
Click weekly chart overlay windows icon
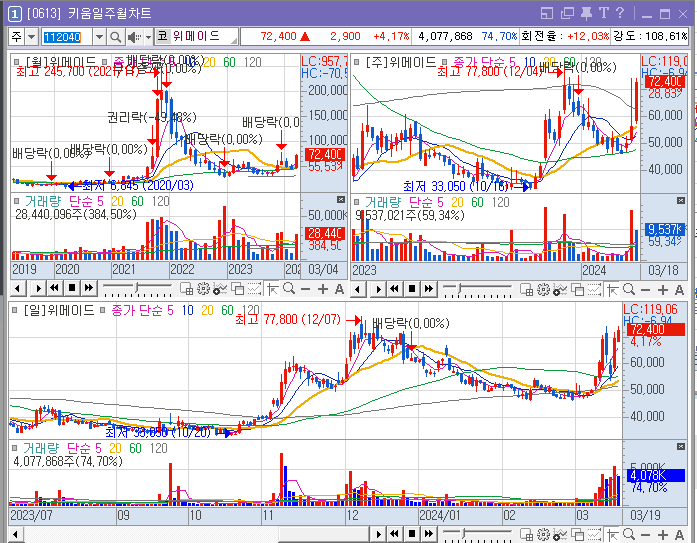[577, 290]
